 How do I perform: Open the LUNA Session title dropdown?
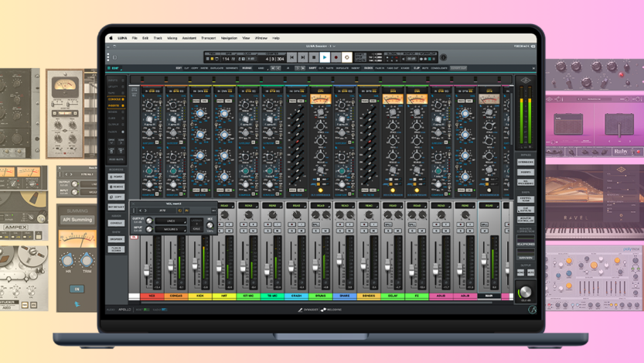click(321, 46)
